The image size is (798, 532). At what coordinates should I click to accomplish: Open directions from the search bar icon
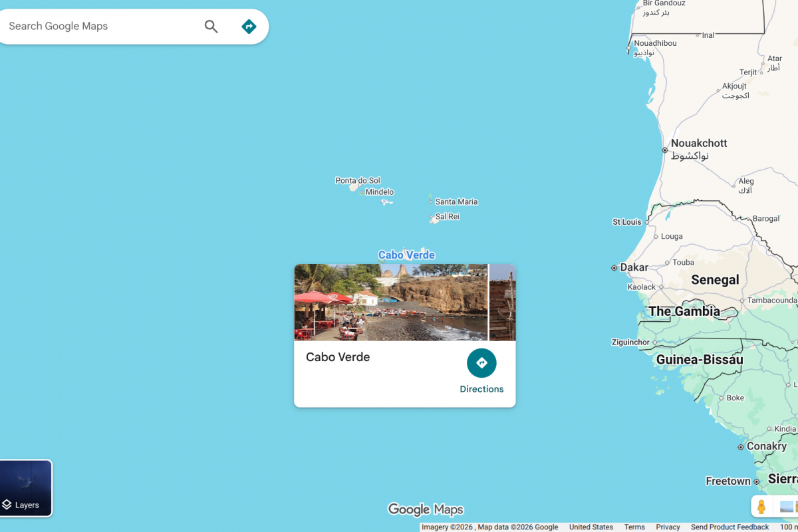tap(249, 27)
